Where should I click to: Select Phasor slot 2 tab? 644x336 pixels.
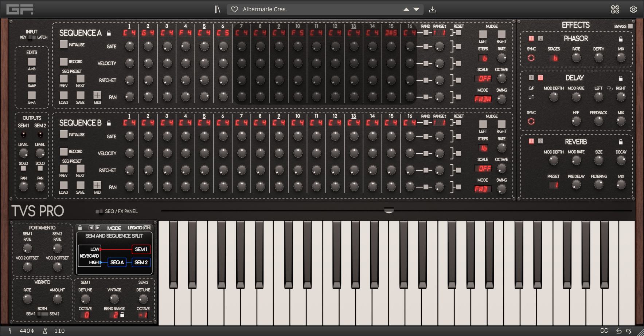(540, 38)
